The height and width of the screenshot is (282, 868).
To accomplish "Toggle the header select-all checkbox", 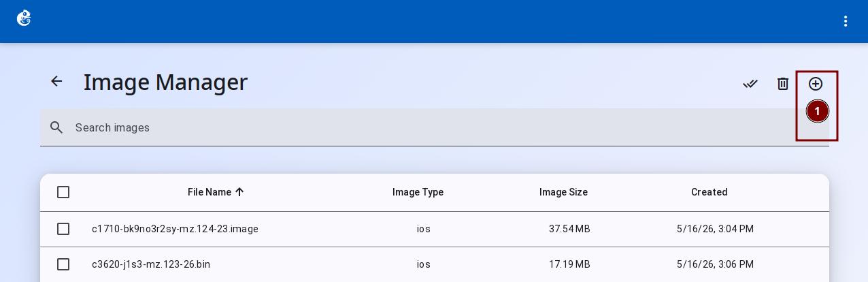I will (x=63, y=192).
